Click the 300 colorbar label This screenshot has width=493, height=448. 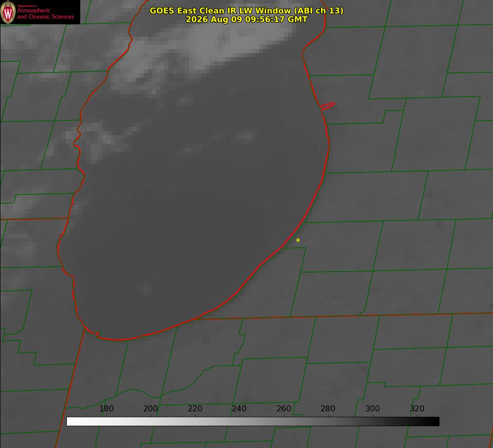pyautogui.click(x=373, y=408)
